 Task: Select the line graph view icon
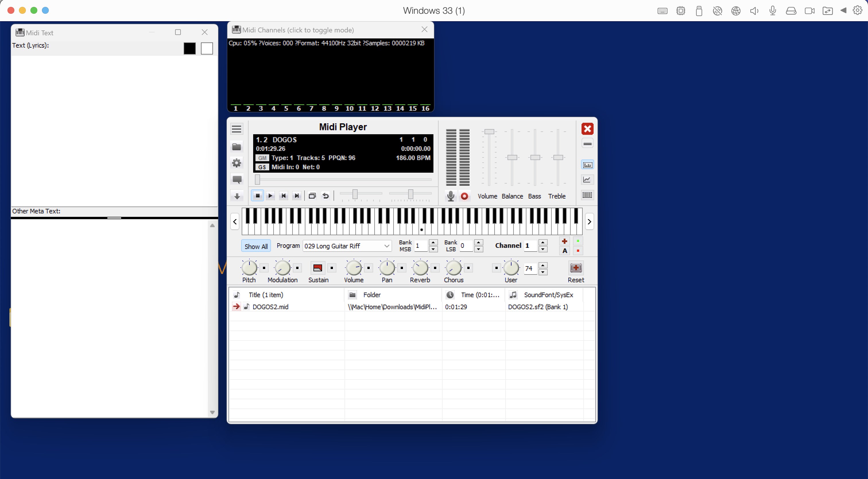coord(587,180)
